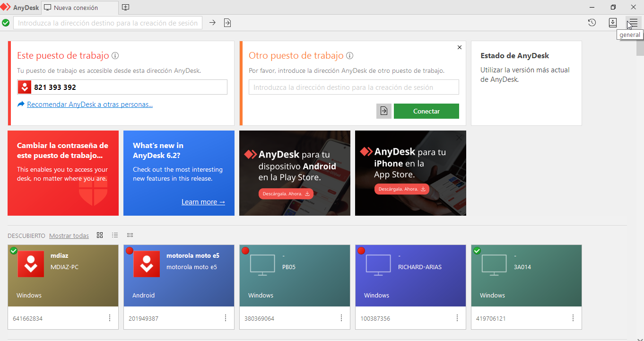644x341 pixels.
Task: Open options menu for mdiaz device
Action: 110,318
